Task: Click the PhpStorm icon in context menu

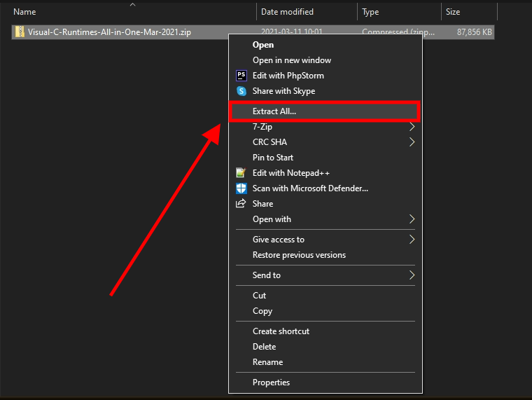Action: click(x=241, y=76)
